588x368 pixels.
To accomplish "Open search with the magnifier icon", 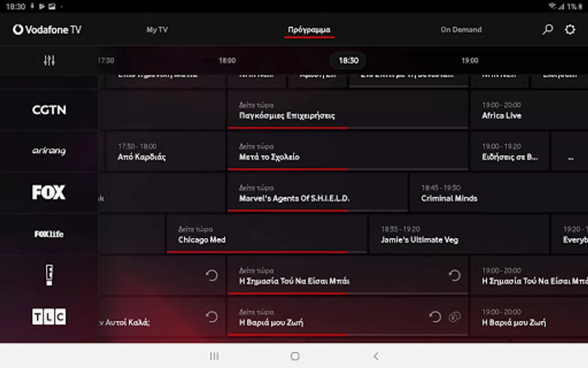I will point(548,29).
